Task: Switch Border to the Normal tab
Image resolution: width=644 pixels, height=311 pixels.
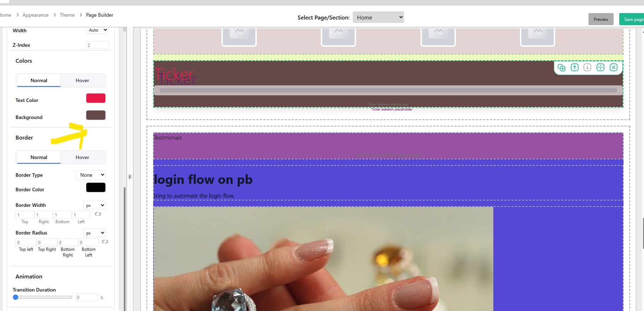Action: [39, 157]
